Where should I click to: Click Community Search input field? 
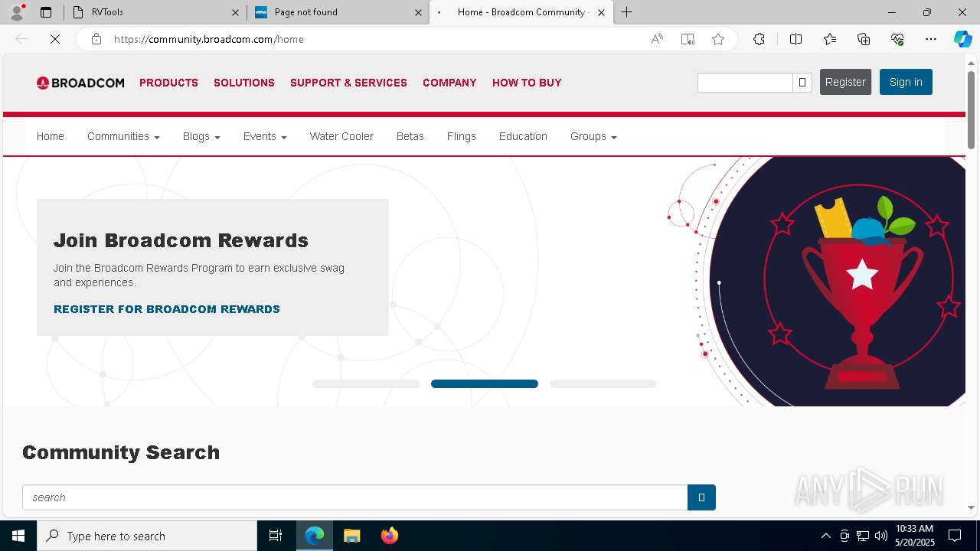click(355, 497)
